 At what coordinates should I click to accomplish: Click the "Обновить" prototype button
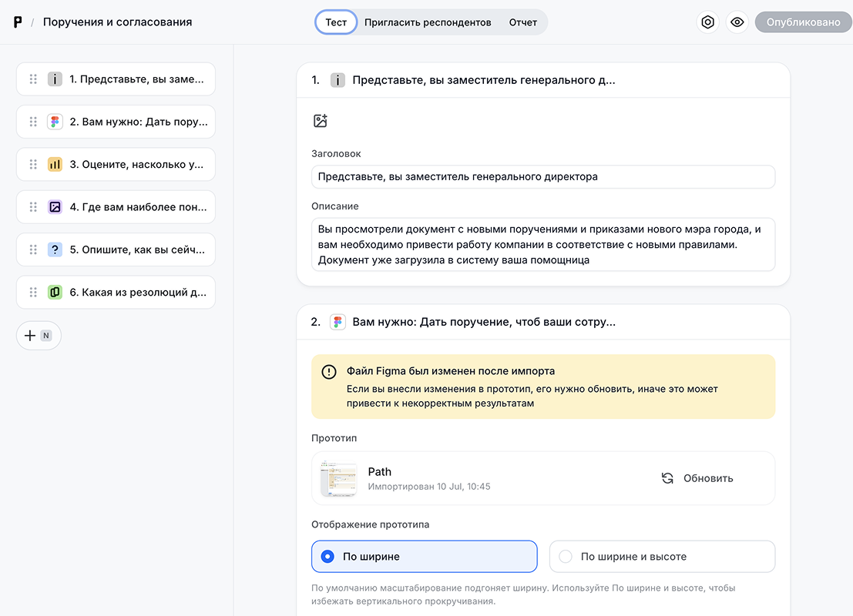pyautogui.click(x=697, y=478)
